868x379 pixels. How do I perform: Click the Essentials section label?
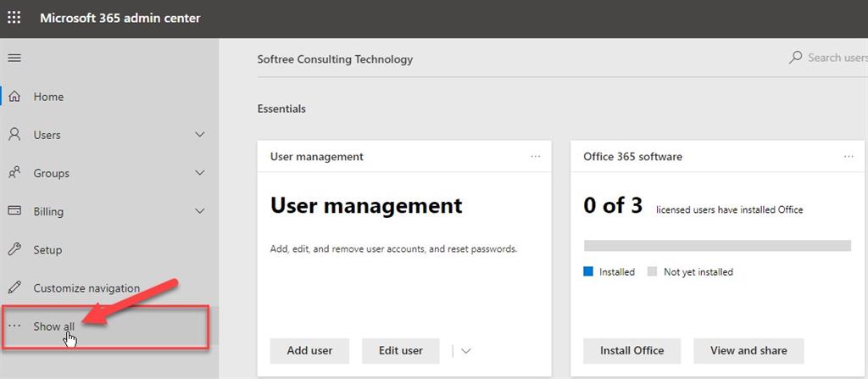click(x=281, y=109)
